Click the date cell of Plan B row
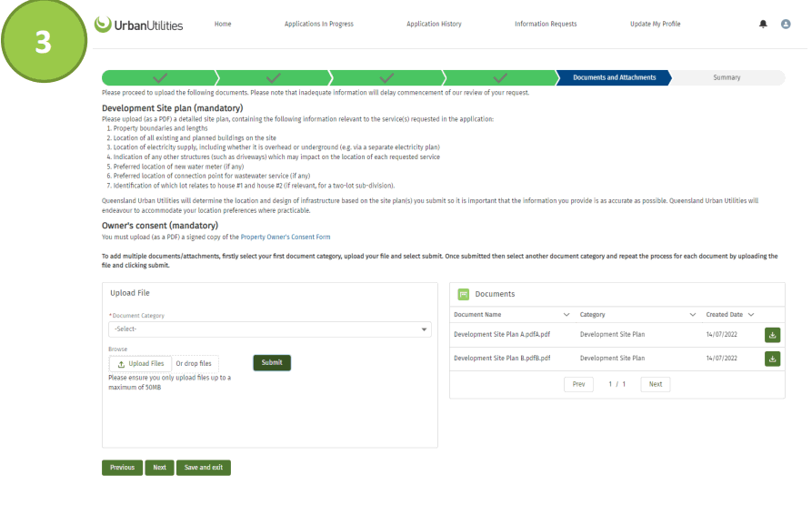The height and width of the screenshot is (506, 812). click(721, 359)
